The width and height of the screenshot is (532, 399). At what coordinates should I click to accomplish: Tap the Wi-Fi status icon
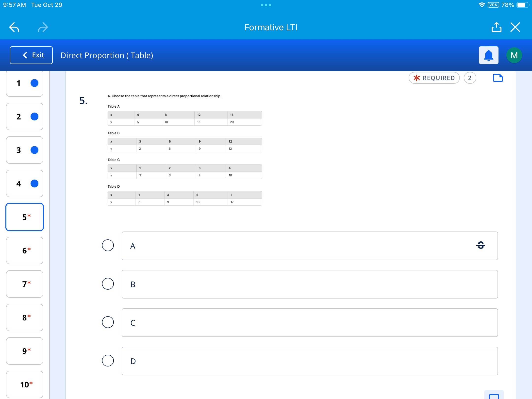click(482, 5)
